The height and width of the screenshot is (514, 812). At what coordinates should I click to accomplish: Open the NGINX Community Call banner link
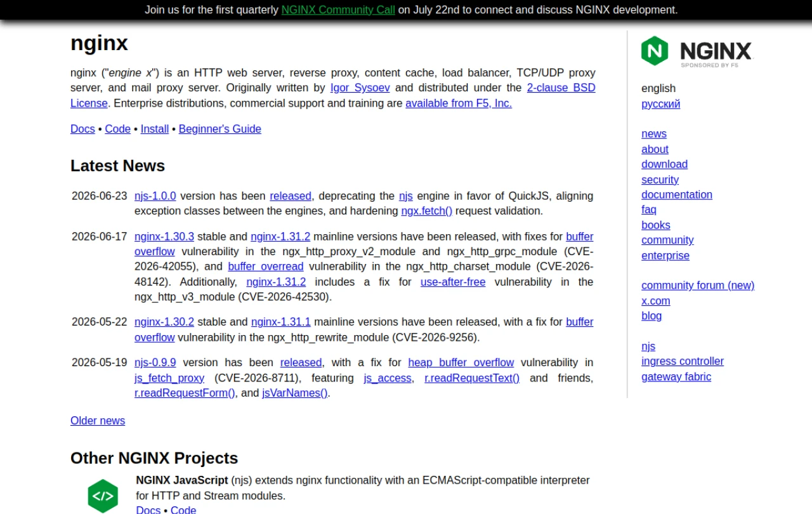(338, 10)
